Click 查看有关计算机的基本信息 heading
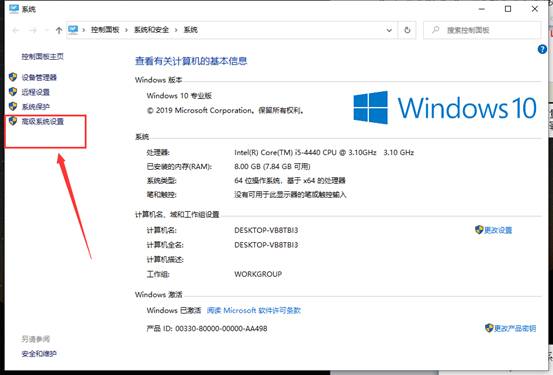 pos(191,61)
